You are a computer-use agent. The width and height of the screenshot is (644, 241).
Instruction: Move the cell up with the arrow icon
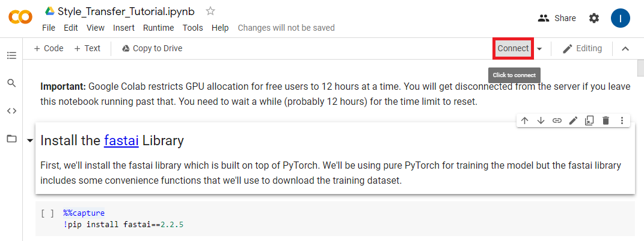pyautogui.click(x=525, y=120)
